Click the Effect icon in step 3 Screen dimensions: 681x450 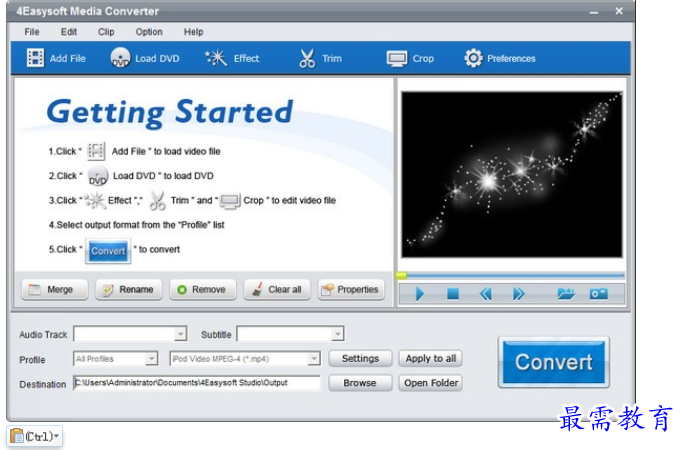[95, 200]
